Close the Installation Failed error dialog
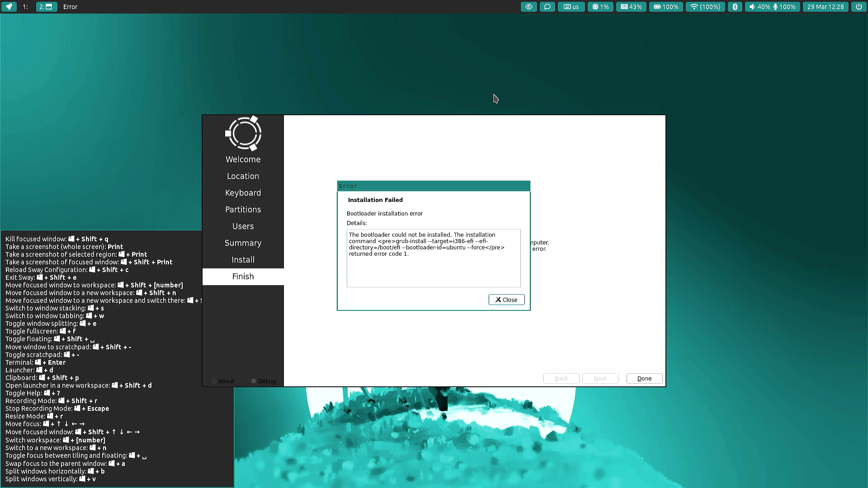 point(506,300)
